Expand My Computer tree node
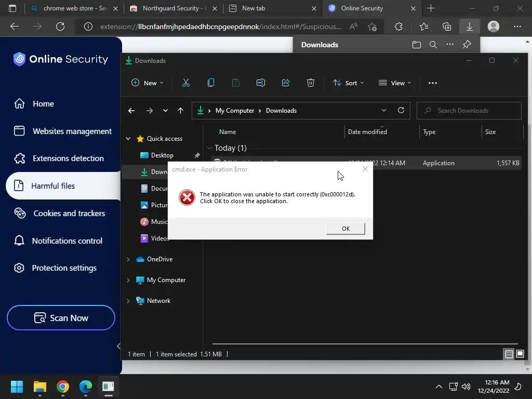The width and height of the screenshot is (532, 399). click(128, 280)
